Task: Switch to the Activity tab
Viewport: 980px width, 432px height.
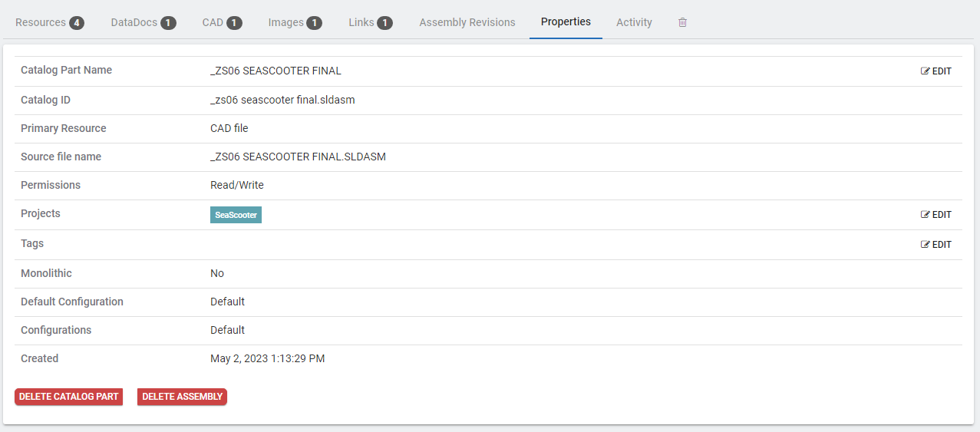Action: click(x=634, y=22)
